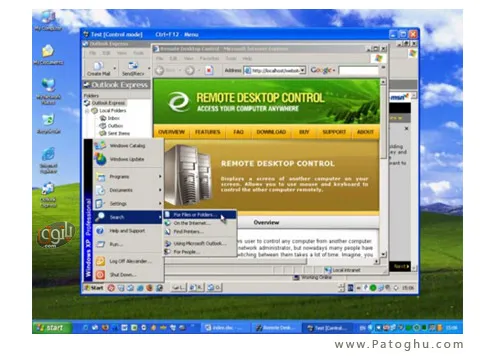Open DOWNLOAD tab on web page

271,132
